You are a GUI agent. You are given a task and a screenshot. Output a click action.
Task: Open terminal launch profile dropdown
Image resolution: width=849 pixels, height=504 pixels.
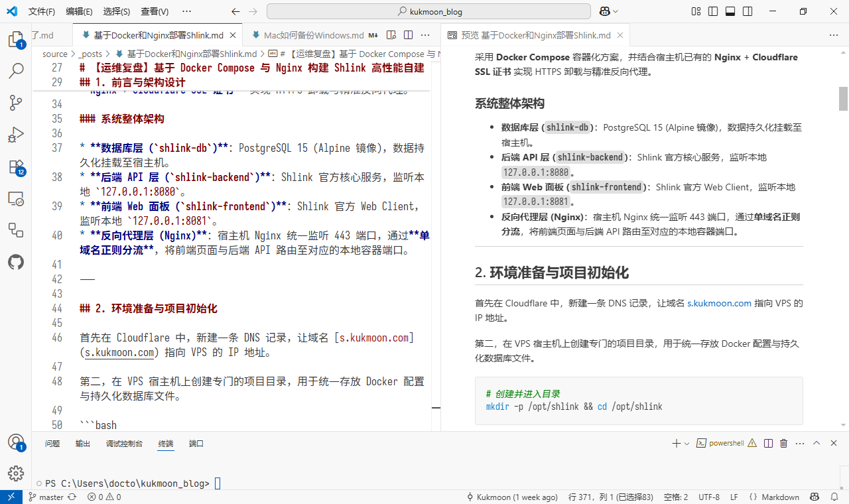tap(686, 443)
